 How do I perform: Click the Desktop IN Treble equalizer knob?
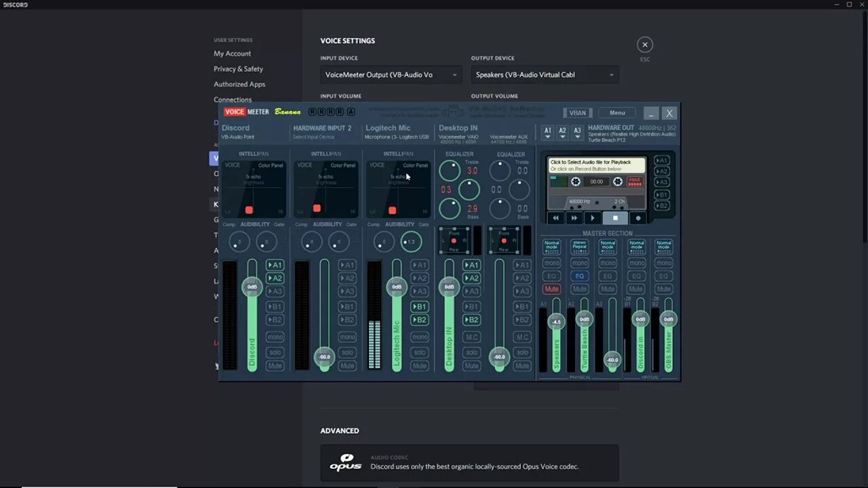450,170
